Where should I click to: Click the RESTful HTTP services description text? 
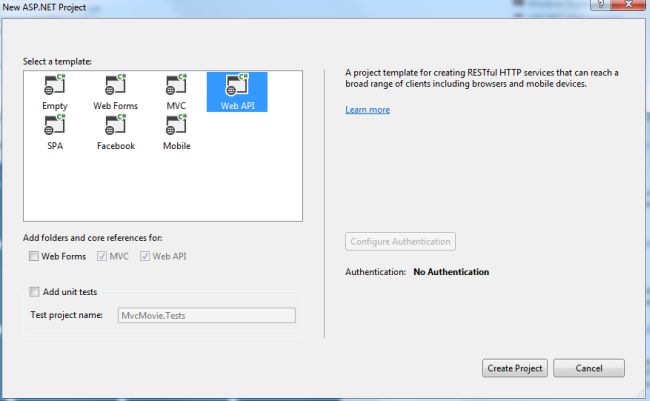[x=482, y=78]
